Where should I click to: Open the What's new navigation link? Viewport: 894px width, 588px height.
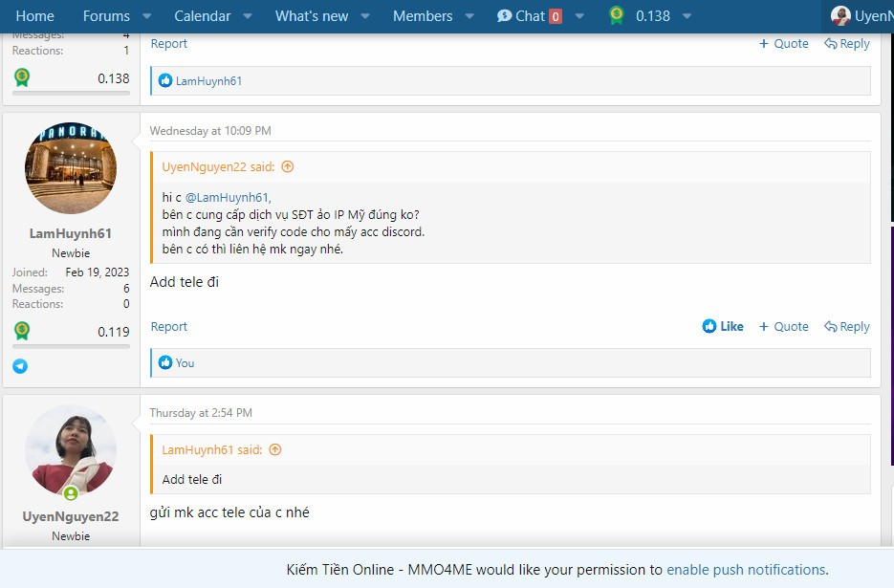click(x=312, y=16)
